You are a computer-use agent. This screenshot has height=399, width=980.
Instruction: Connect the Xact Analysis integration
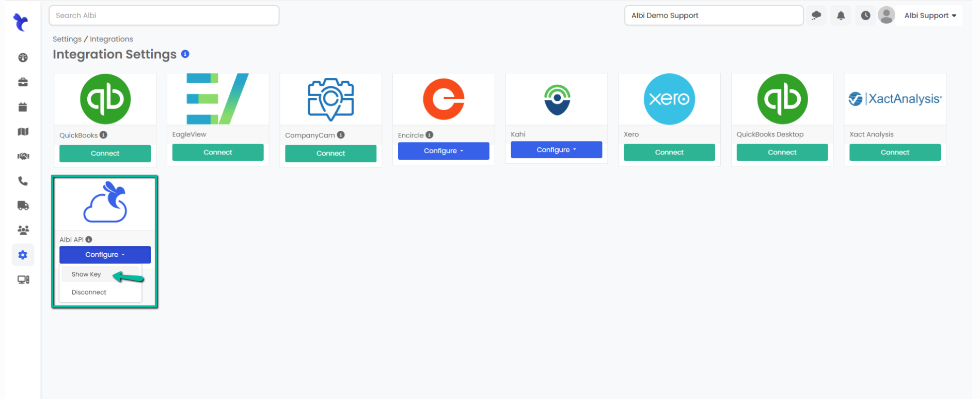coord(895,152)
